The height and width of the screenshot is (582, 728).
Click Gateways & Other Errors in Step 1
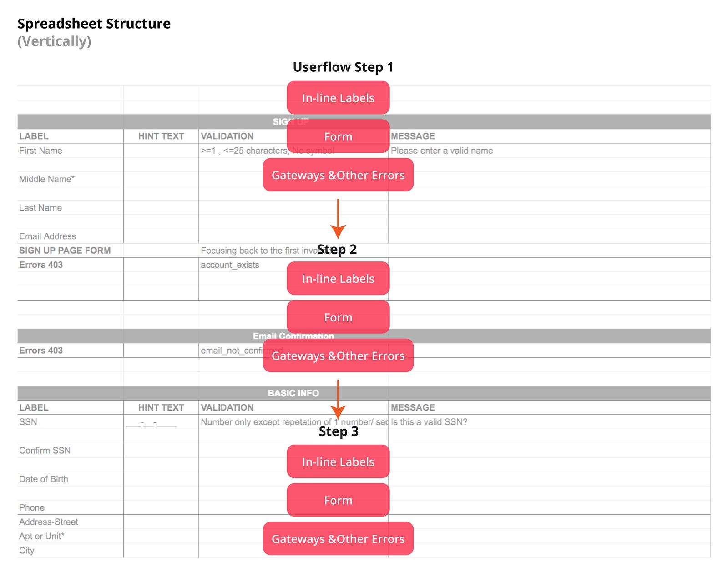click(338, 175)
